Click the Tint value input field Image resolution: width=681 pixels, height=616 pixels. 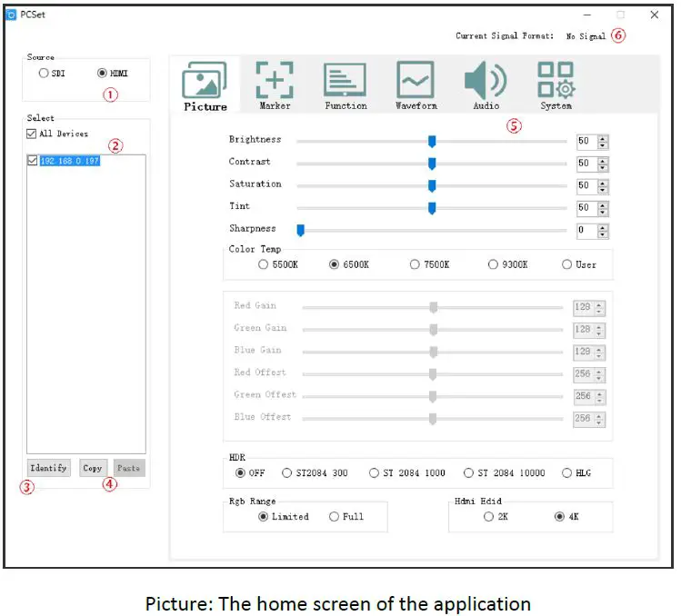pos(585,208)
